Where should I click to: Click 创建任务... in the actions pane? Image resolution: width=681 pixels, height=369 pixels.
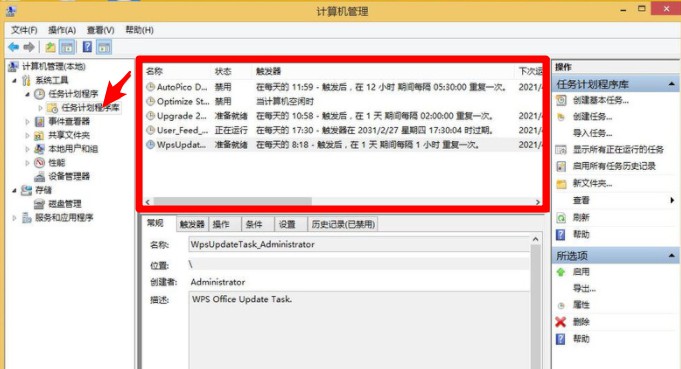(592, 117)
